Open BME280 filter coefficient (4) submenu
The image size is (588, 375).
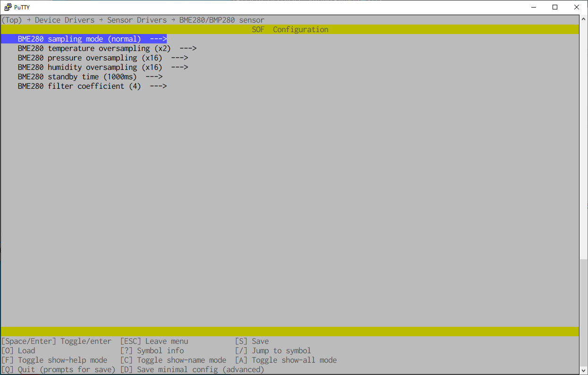point(93,86)
